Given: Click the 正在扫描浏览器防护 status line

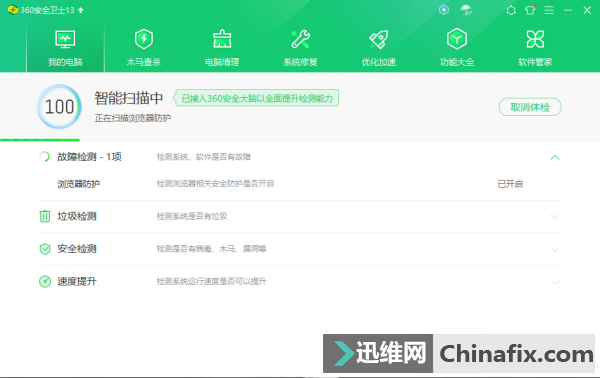Looking at the screenshot, I should (132, 118).
